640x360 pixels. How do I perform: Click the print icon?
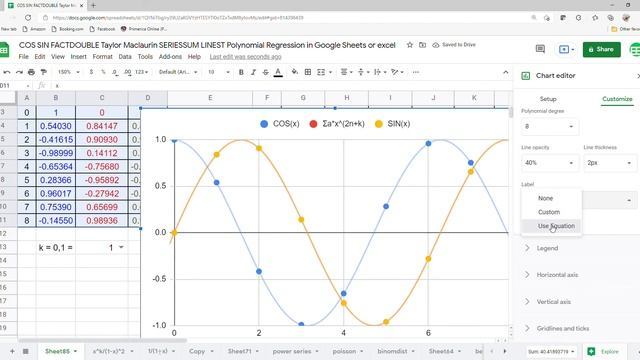(x=31, y=72)
